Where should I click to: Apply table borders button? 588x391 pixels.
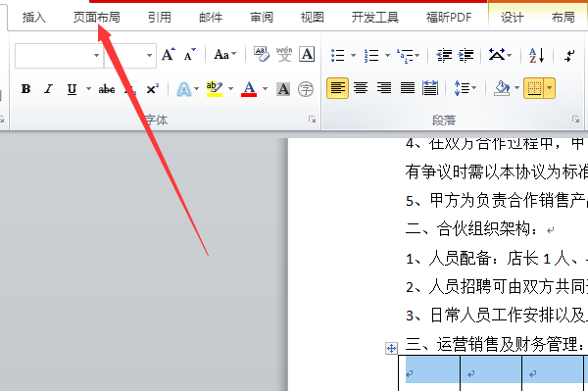534,88
